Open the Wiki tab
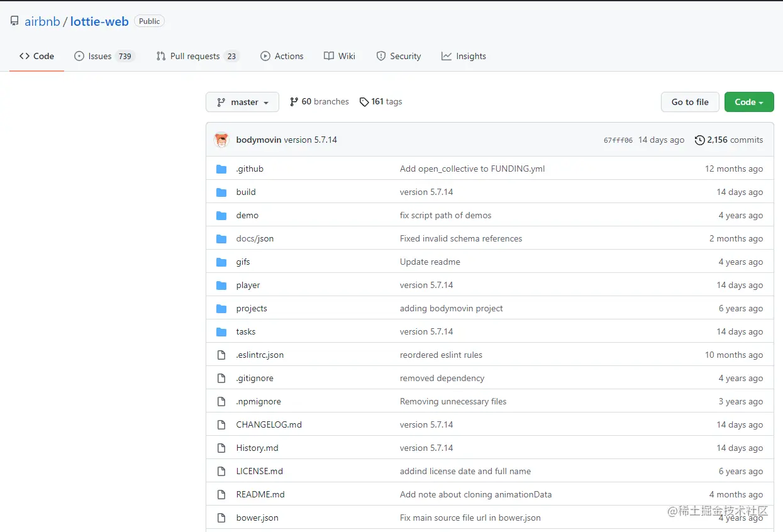The image size is (783, 532). click(x=340, y=56)
